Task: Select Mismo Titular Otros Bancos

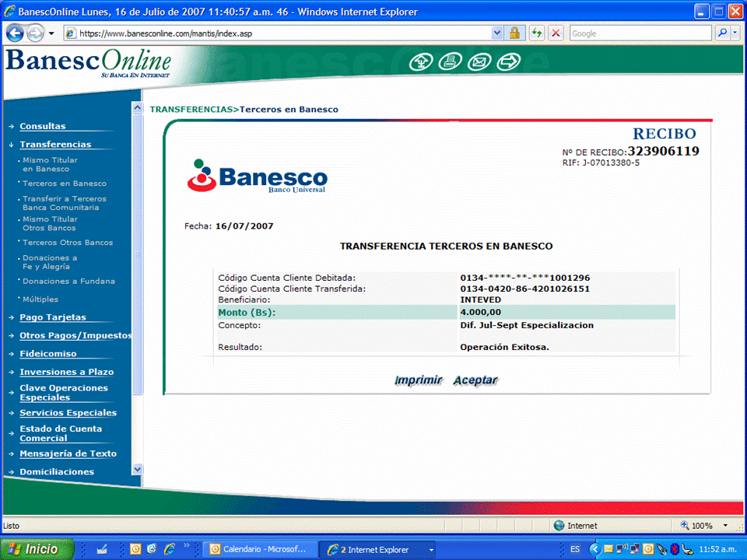Action: (x=50, y=223)
